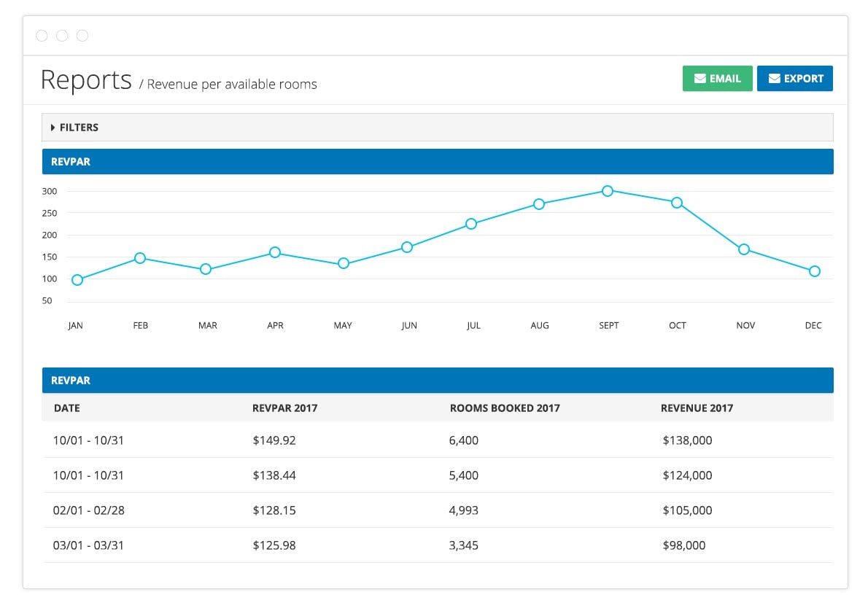The width and height of the screenshot is (868, 611).
Task: Select the OCT data point circle
Action: (x=677, y=202)
